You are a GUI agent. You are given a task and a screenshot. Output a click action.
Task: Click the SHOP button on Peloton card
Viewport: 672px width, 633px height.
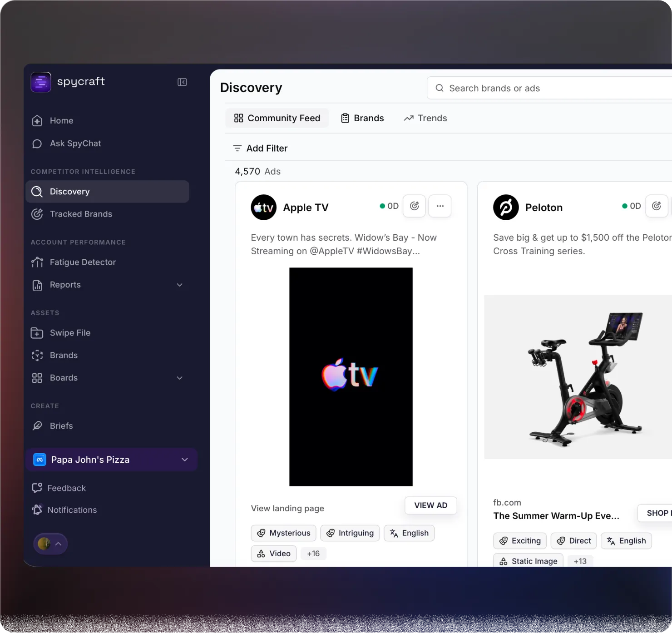(655, 513)
